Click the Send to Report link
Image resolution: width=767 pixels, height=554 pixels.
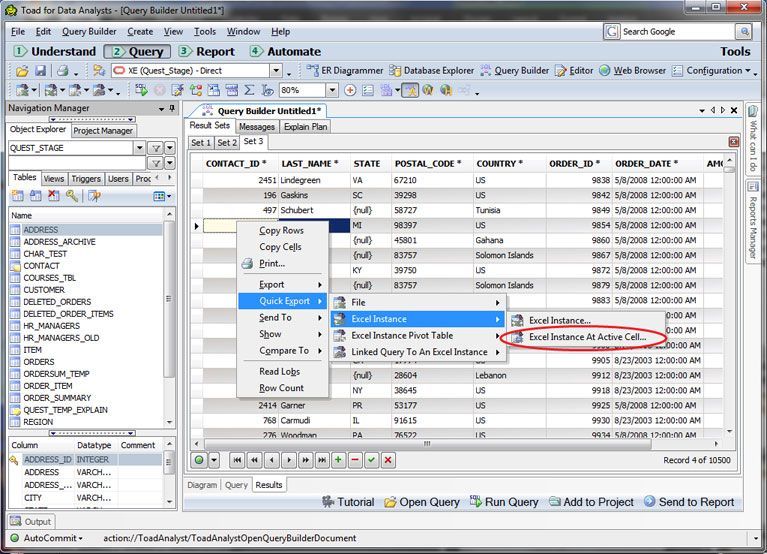689,502
